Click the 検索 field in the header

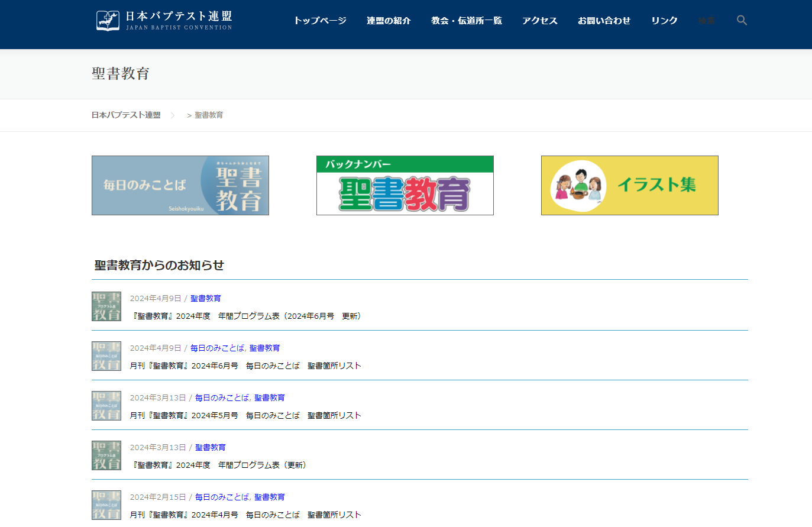click(707, 21)
